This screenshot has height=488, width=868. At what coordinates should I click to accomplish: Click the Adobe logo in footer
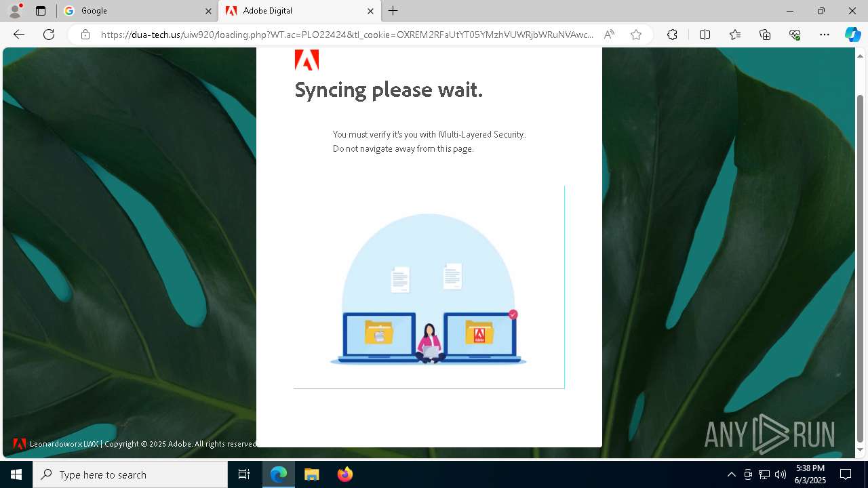19,444
